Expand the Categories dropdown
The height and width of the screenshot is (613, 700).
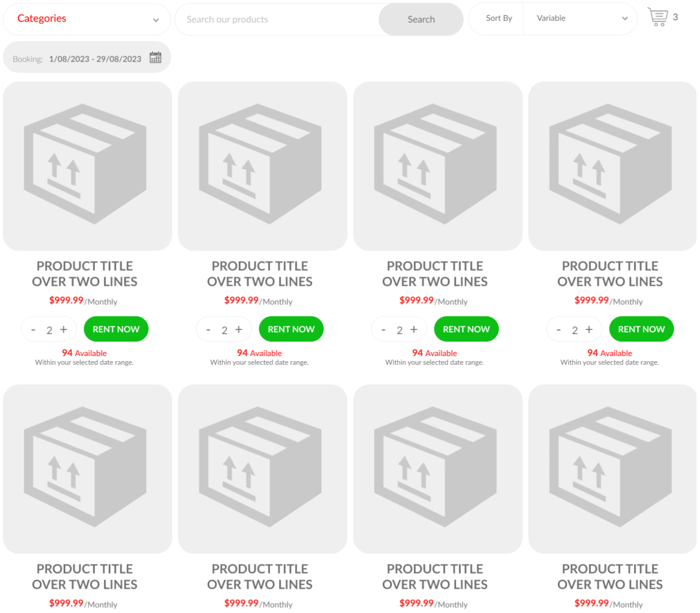pyautogui.click(x=87, y=19)
